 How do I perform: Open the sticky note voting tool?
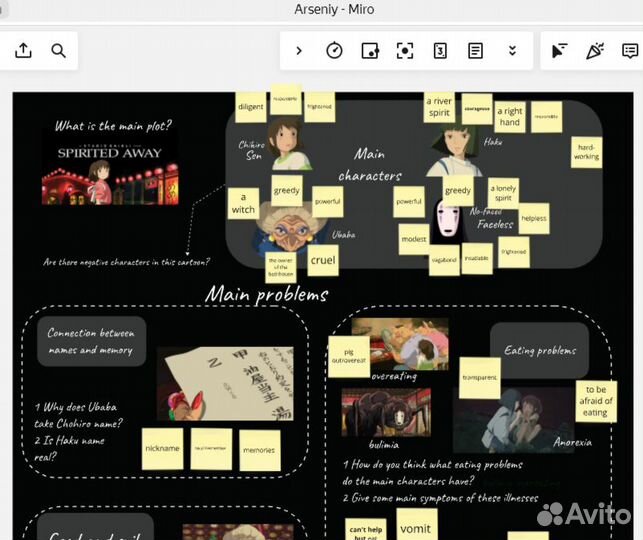[370, 51]
